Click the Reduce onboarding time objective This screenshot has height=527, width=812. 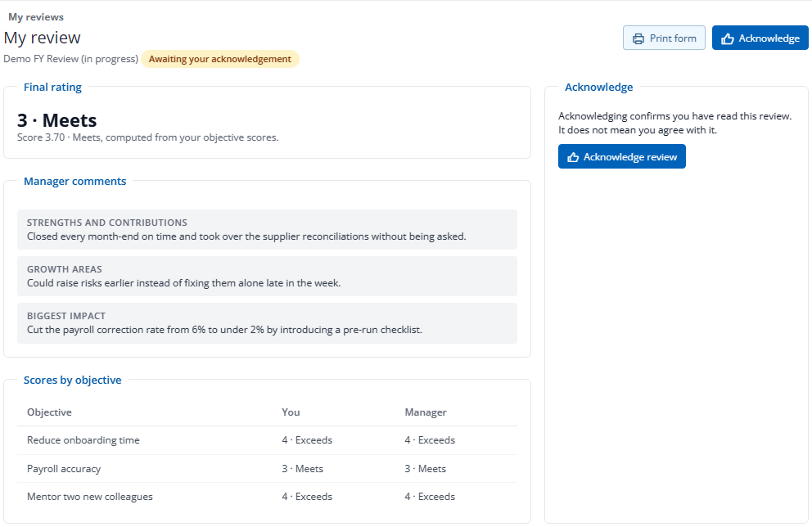pos(83,440)
